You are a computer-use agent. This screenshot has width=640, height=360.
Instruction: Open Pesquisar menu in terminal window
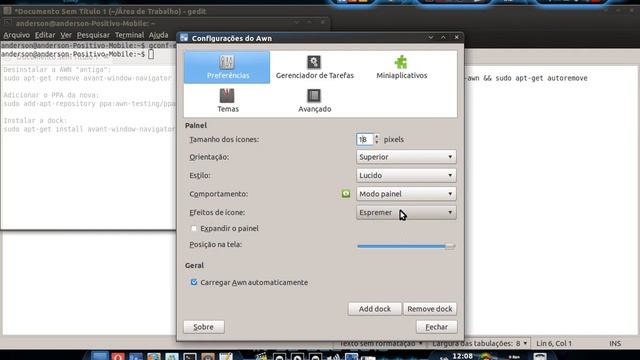click(x=93, y=35)
